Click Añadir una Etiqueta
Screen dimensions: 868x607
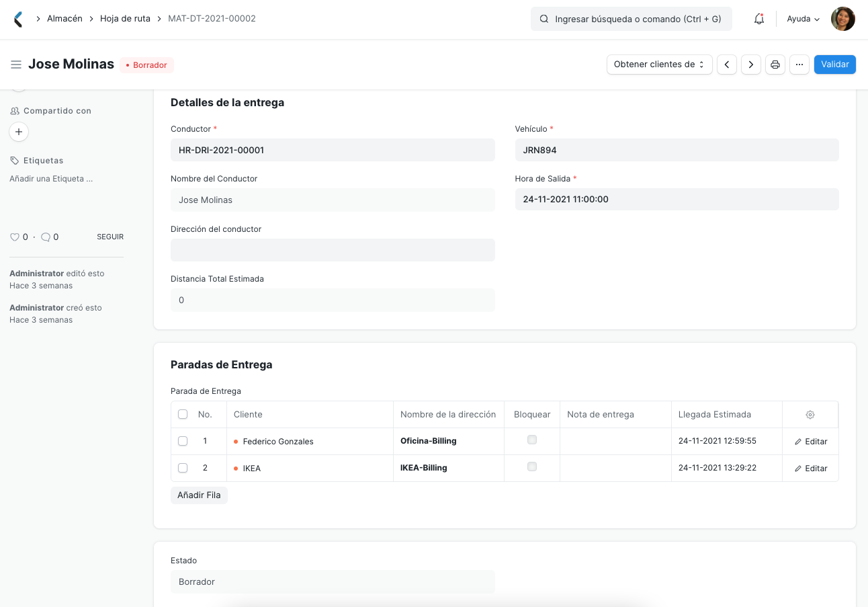tap(51, 179)
